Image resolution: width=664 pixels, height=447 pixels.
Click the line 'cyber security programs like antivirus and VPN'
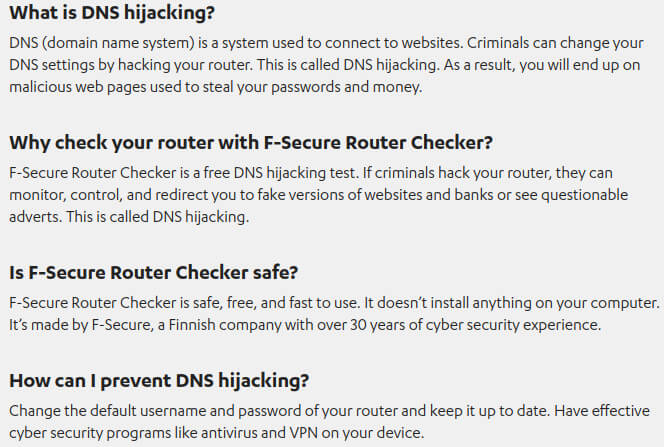click(216, 433)
